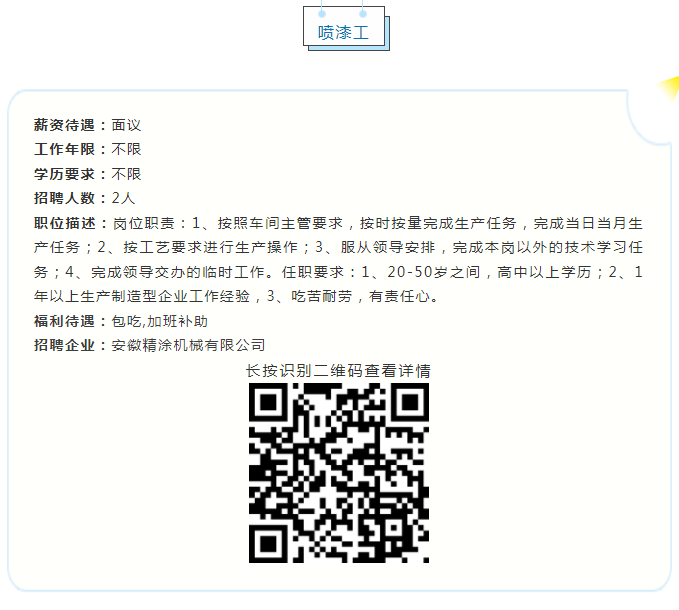Click the 招聘人数 label
Image resolution: width=679 pixels, height=610 pixels.
point(64,198)
